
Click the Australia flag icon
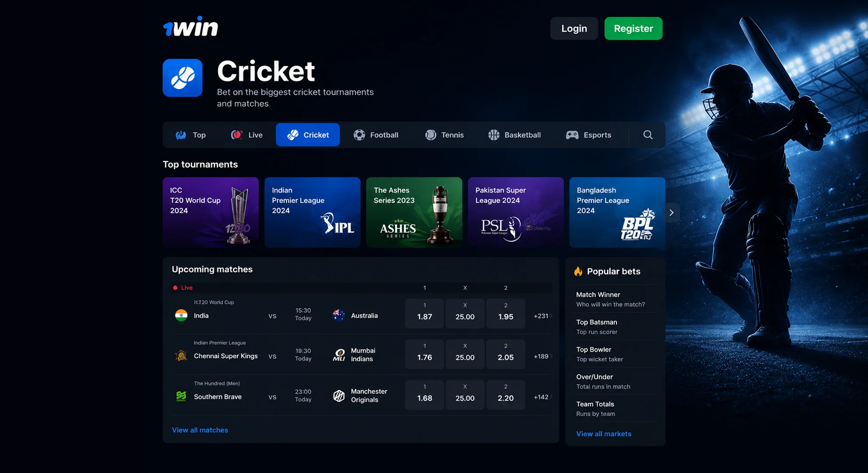[x=339, y=315]
